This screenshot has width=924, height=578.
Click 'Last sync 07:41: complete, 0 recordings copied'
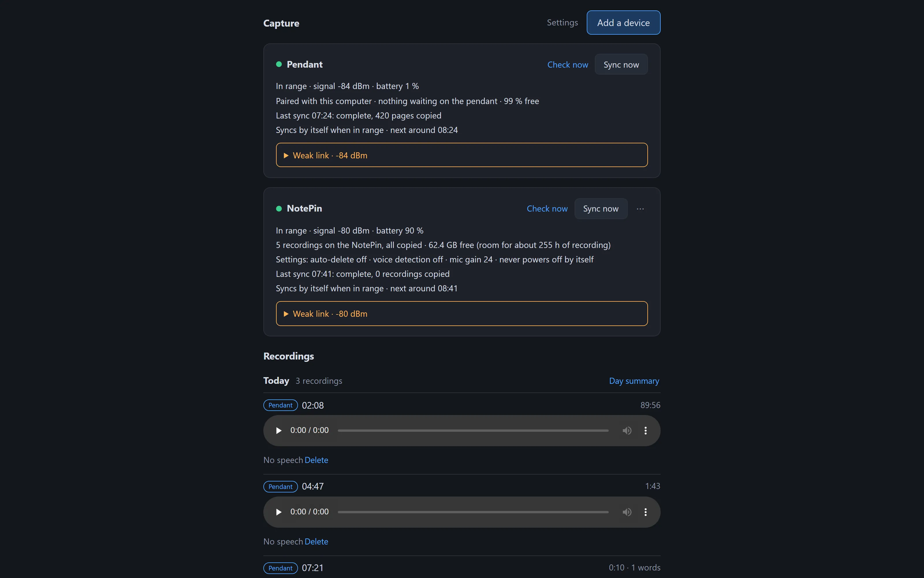363,274
